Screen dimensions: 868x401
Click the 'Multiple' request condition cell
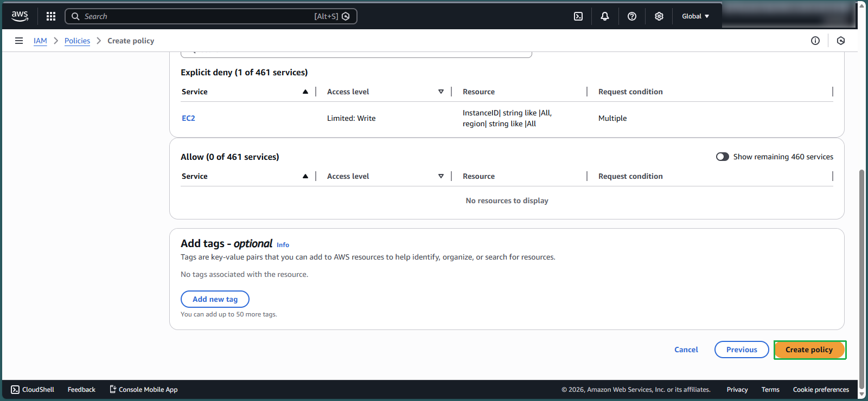[612, 118]
